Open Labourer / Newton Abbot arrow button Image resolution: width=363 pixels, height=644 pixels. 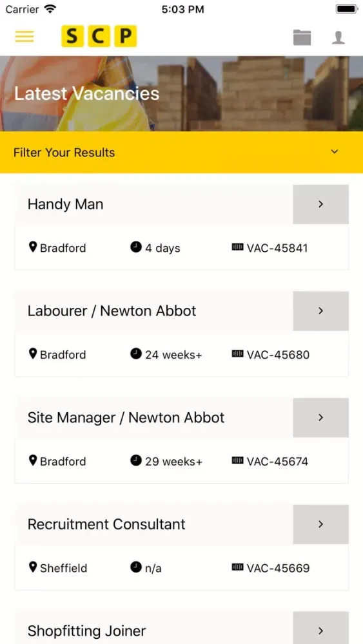(320, 311)
